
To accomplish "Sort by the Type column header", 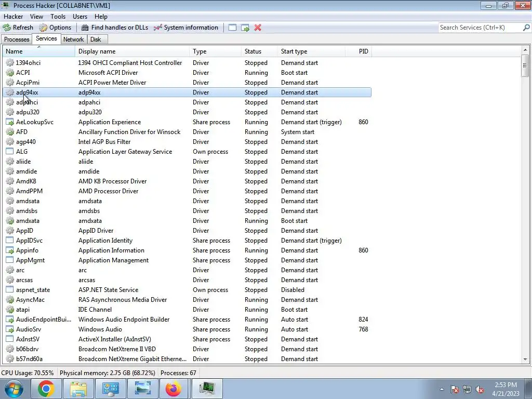I will pos(216,51).
